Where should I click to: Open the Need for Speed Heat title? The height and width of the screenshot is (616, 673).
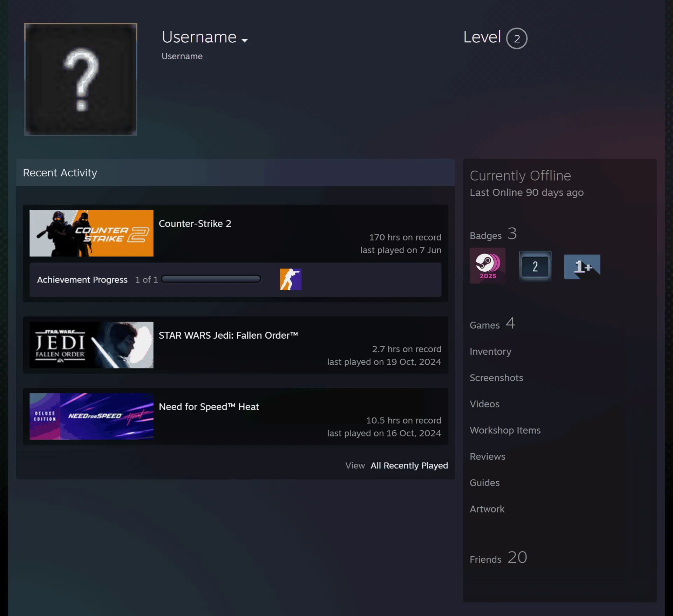click(209, 407)
